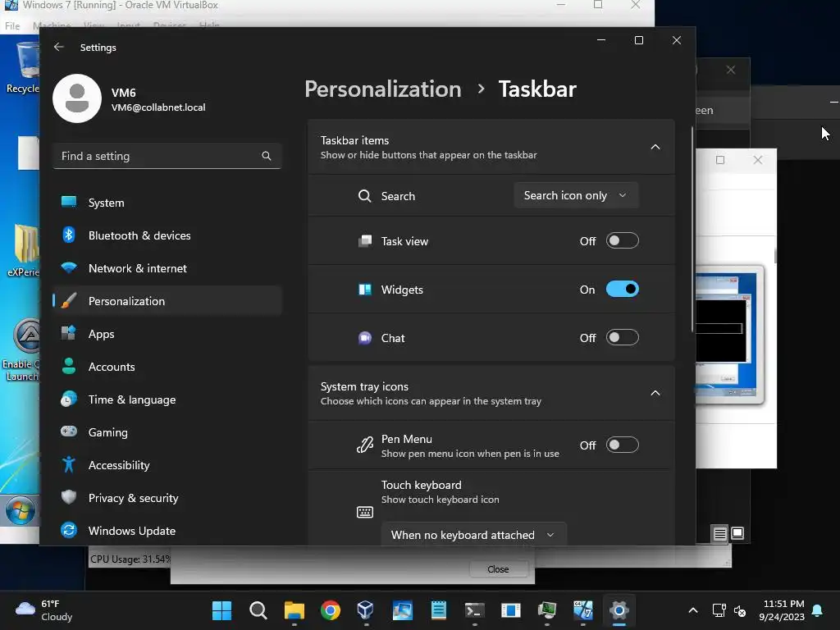The image size is (840, 630).
Task: Click the Personalization breadcrumb link
Action: click(383, 89)
